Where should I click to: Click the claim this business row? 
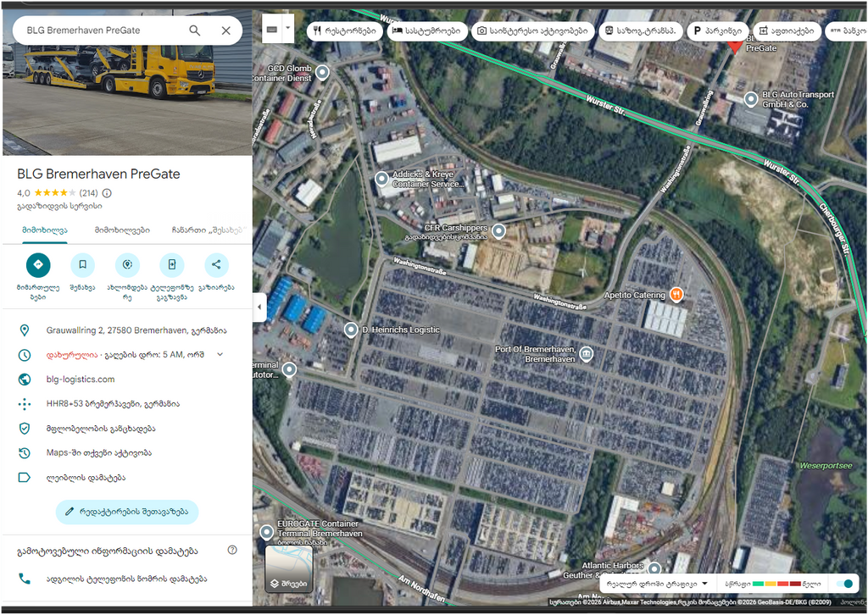coord(127,429)
